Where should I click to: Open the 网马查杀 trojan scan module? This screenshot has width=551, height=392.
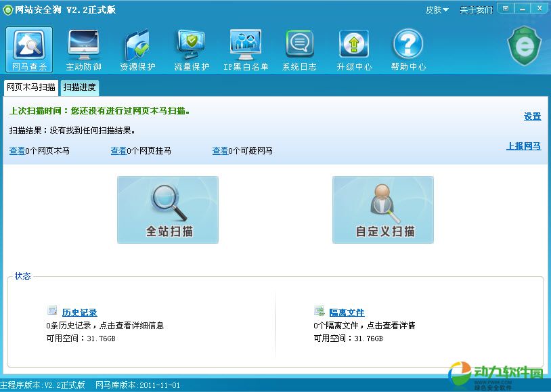pyautogui.click(x=29, y=50)
